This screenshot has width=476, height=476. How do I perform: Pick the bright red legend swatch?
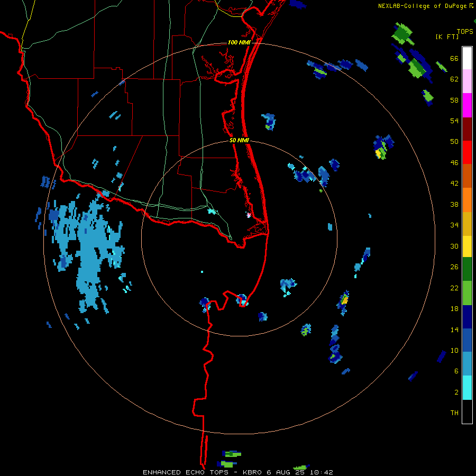(x=467, y=152)
